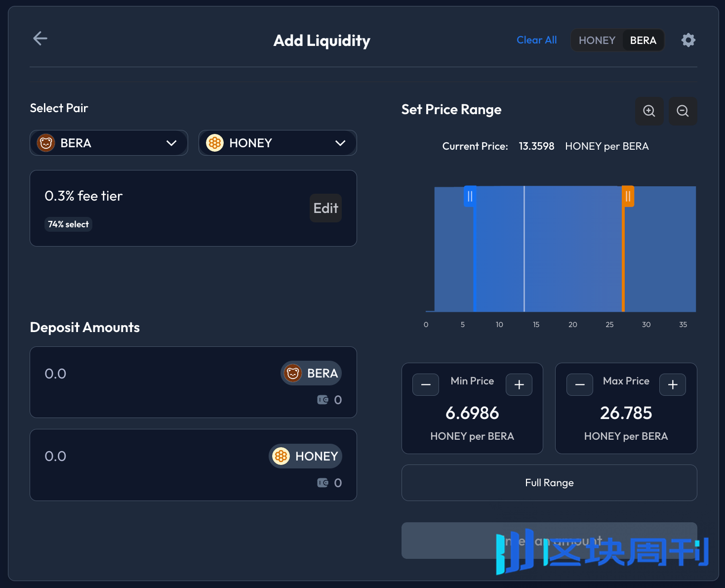Click the Min Price value 6.6986
Image resolution: width=725 pixels, height=588 pixels.
[472, 413]
